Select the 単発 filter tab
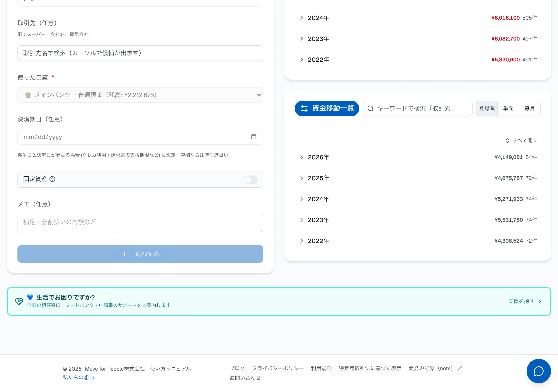The height and width of the screenshot is (392, 558). pyautogui.click(x=508, y=108)
